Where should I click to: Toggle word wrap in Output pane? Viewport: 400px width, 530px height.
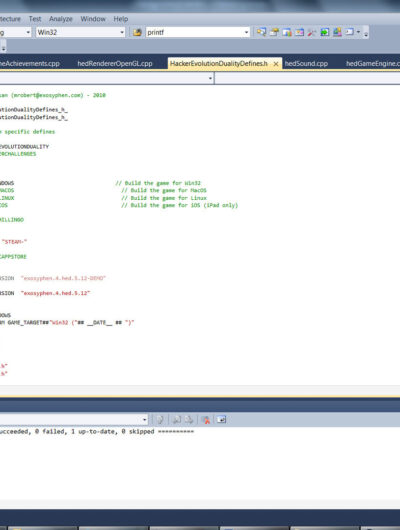pos(221,420)
